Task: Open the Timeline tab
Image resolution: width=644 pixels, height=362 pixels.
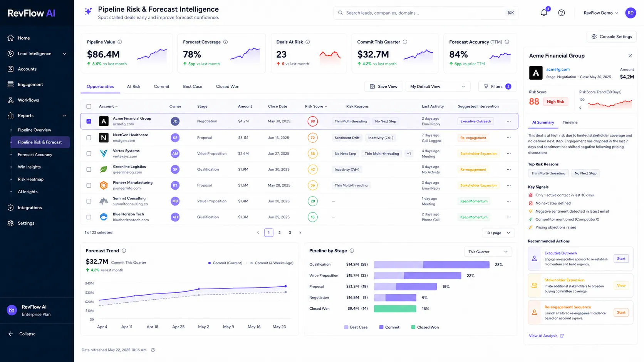Action: tap(570, 122)
